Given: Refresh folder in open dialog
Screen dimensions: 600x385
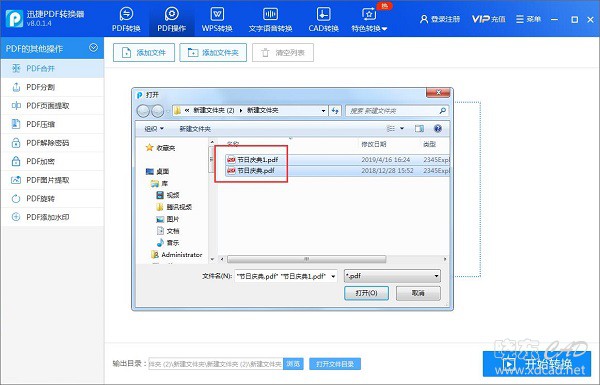Looking at the screenshot, I should coord(335,111).
